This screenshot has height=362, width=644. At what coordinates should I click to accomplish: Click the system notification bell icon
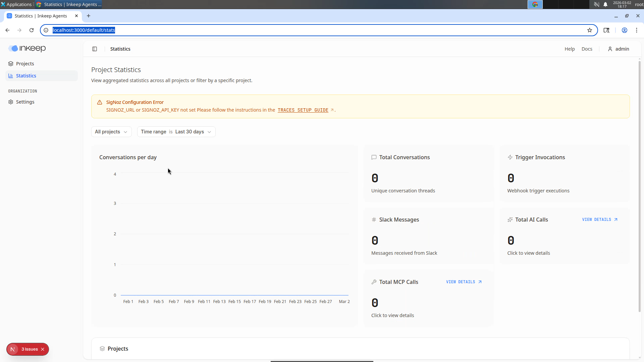tap(605, 4)
